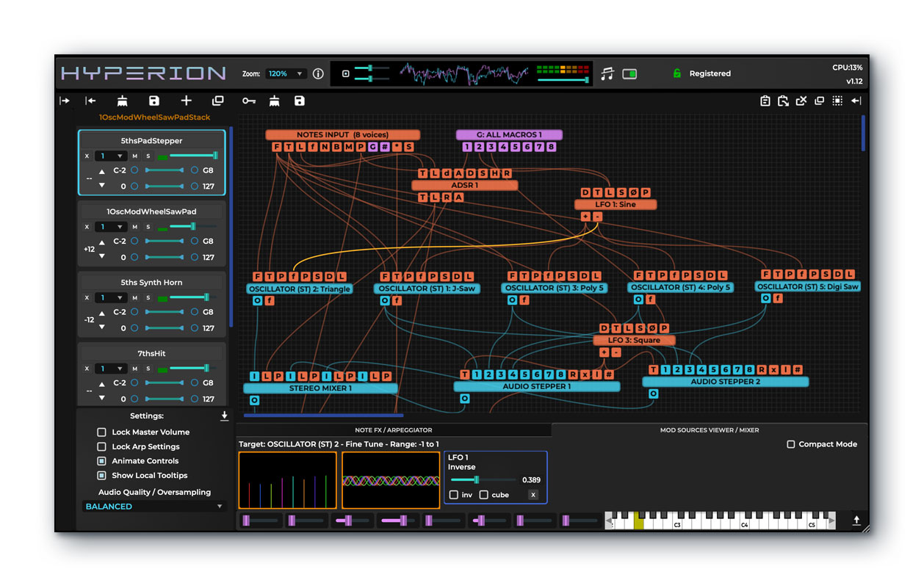Disable Show Local Tooltips checkbox
The height and width of the screenshot is (580, 924).
(x=102, y=475)
